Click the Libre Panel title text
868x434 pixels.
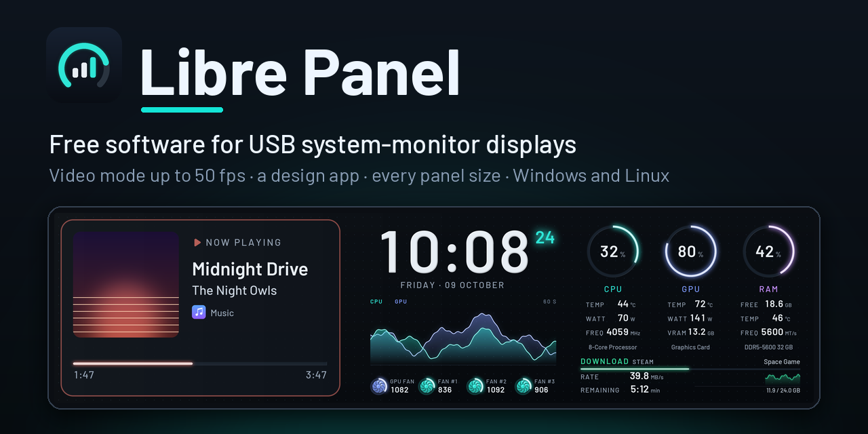tap(300, 73)
